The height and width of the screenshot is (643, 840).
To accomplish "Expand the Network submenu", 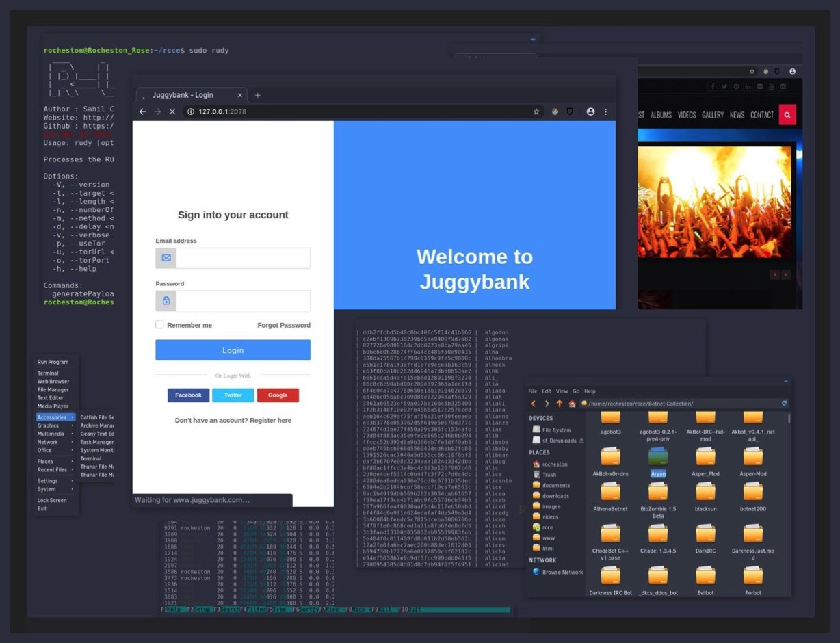I will pos(55,442).
